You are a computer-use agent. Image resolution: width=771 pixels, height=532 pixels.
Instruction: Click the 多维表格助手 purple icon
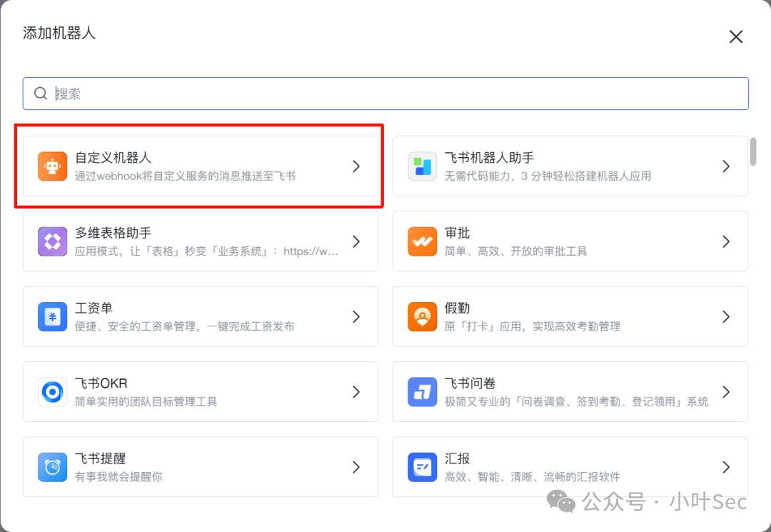tap(52, 241)
